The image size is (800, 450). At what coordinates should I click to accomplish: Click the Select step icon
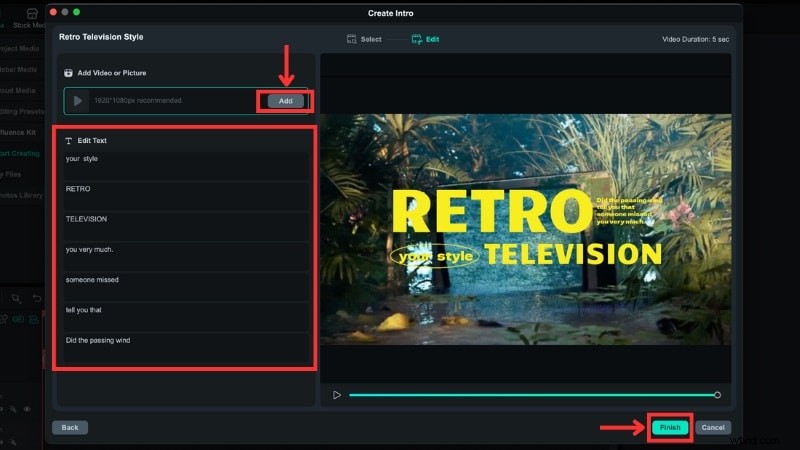pos(352,39)
